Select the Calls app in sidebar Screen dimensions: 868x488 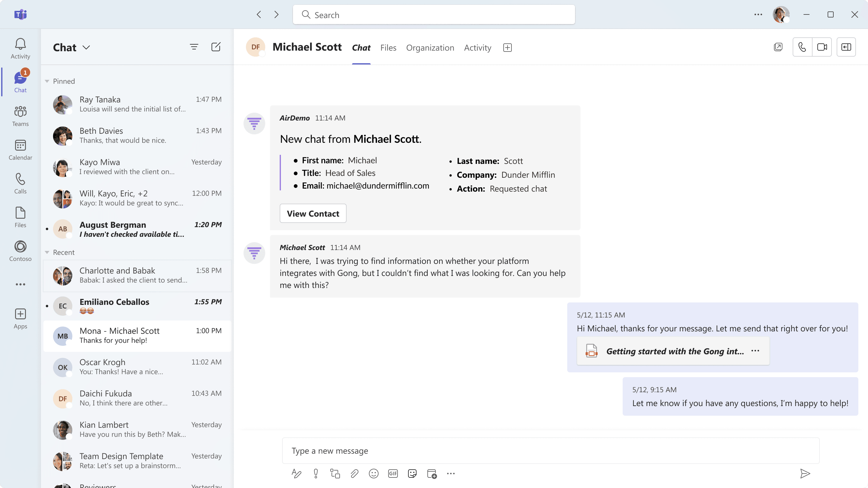tap(20, 183)
